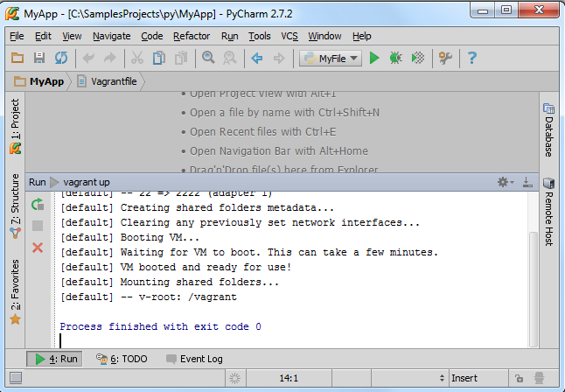
Task: Close the run tab with red X
Action: [38, 248]
